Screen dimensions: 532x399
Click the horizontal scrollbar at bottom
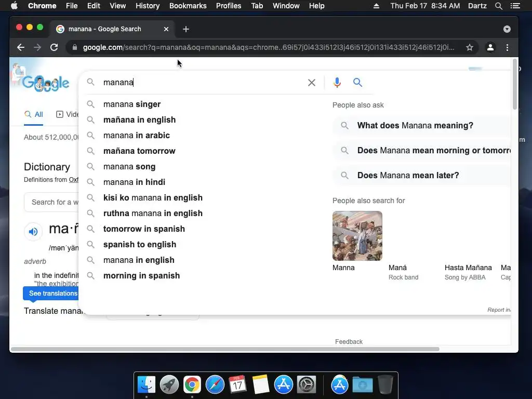coord(225,349)
